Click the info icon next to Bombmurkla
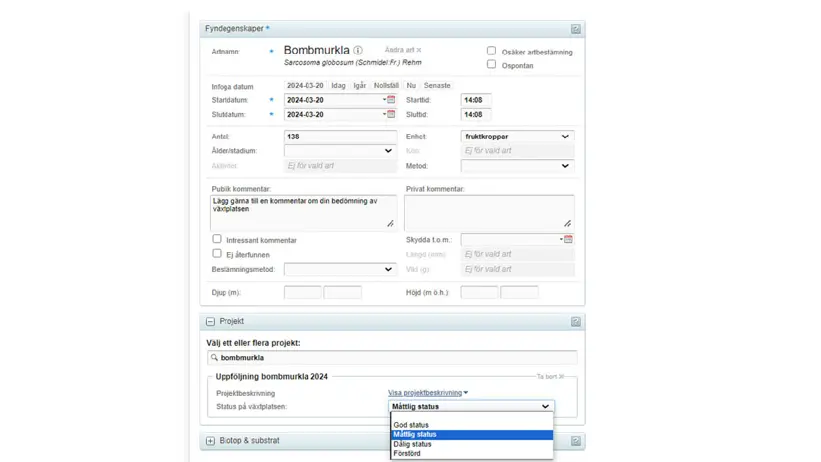The height and width of the screenshot is (462, 821). click(358, 50)
